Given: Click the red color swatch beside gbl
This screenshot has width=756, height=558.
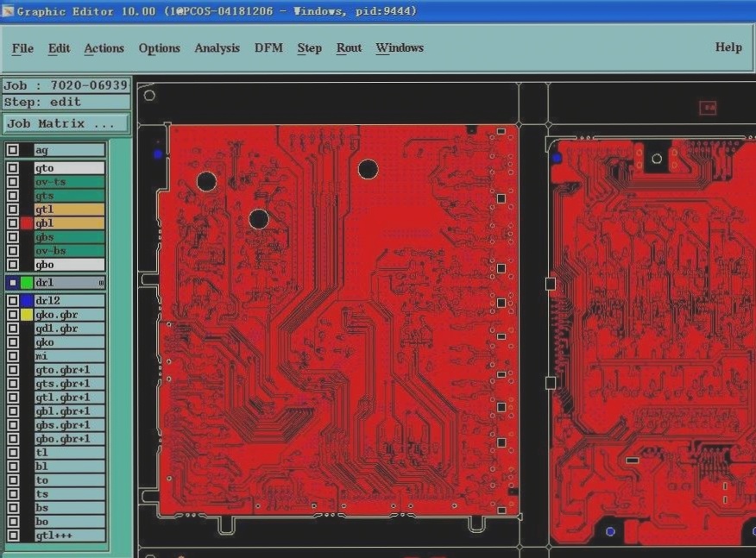Looking at the screenshot, I should pyautogui.click(x=27, y=223).
